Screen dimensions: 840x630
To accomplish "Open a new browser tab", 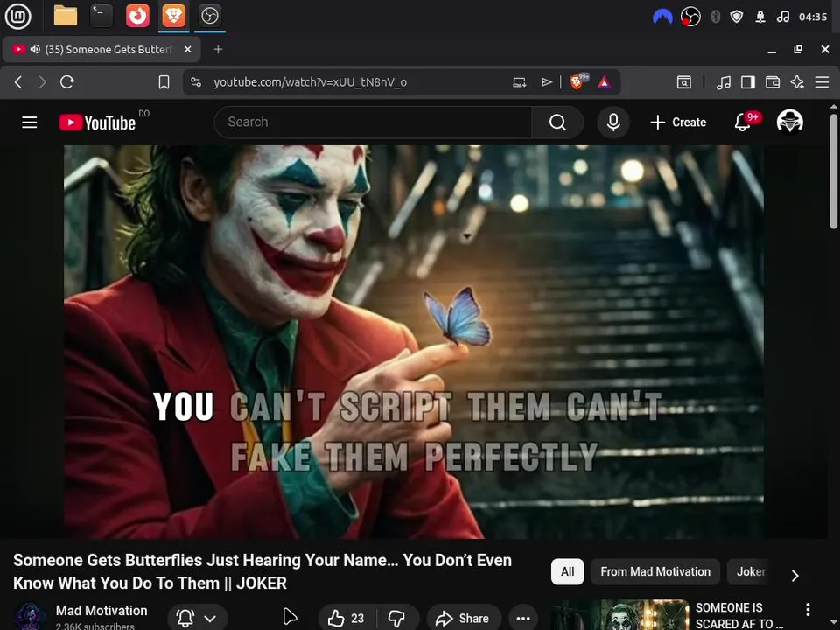I will [x=218, y=49].
